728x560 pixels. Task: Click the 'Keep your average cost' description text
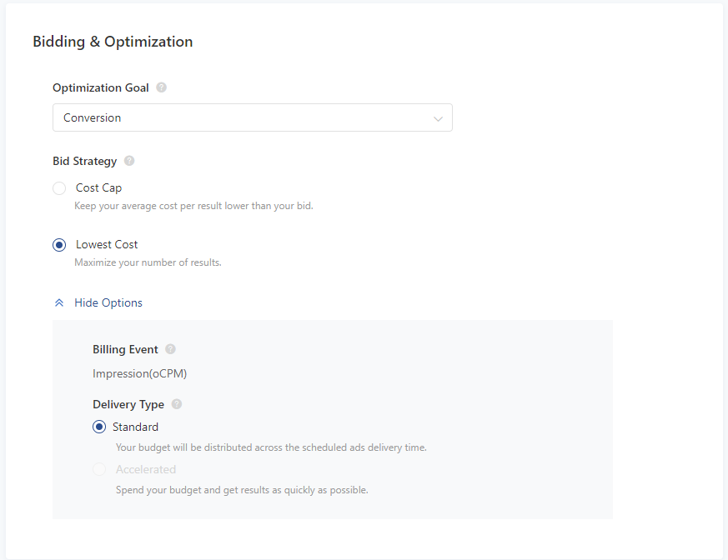point(193,206)
